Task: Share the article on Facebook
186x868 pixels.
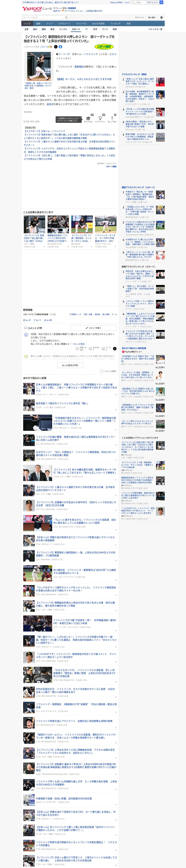Action: [60, 47]
